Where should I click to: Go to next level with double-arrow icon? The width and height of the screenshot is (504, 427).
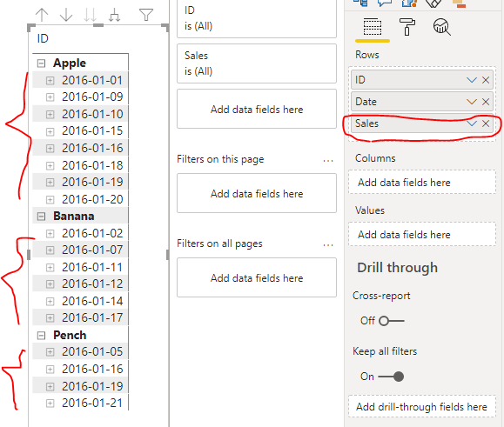pos(90,15)
